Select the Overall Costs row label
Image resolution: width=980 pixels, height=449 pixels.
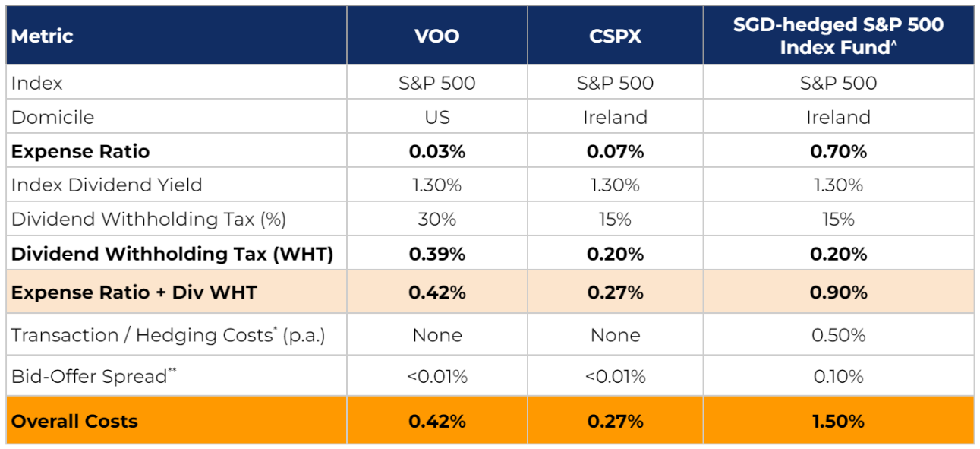click(74, 422)
